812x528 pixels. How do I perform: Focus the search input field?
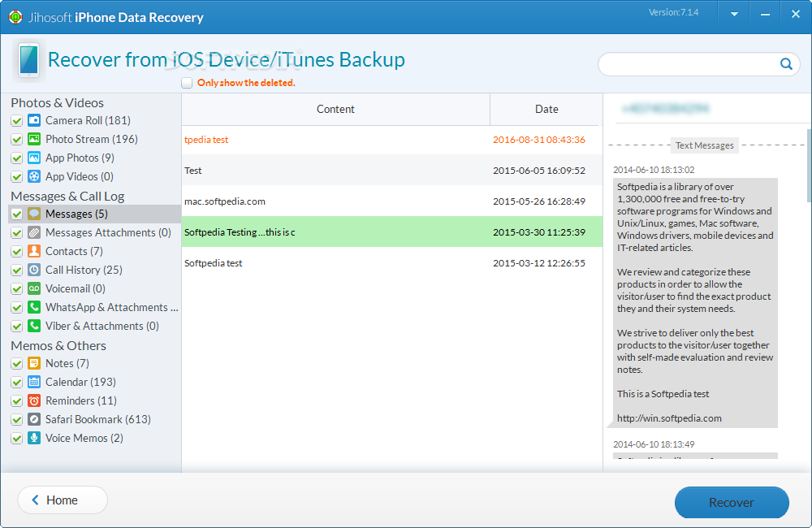(x=689, y=63)
